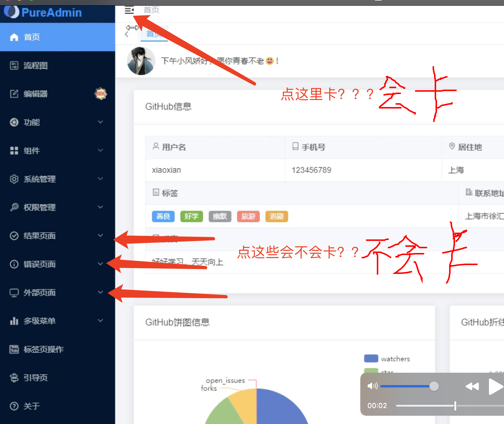Open the 错误页面 menu item
504x424 pixels.
40,264
